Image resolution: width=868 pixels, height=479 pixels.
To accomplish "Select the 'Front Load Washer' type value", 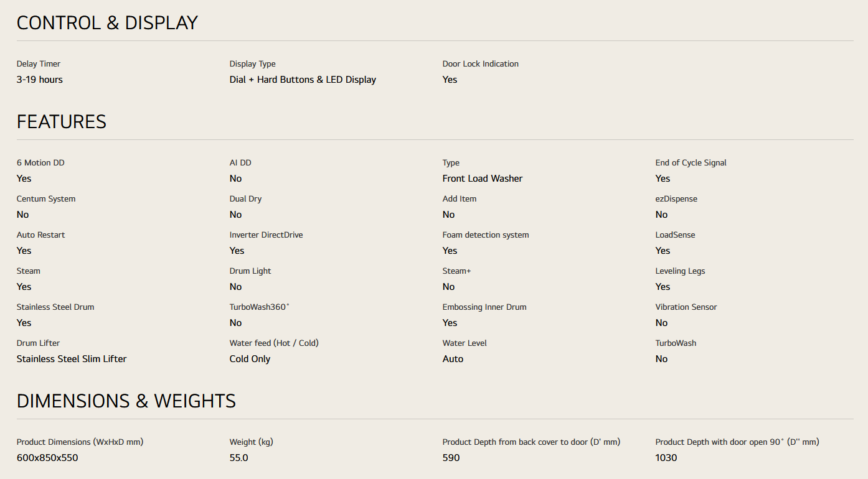I will [x=483, y=179].
